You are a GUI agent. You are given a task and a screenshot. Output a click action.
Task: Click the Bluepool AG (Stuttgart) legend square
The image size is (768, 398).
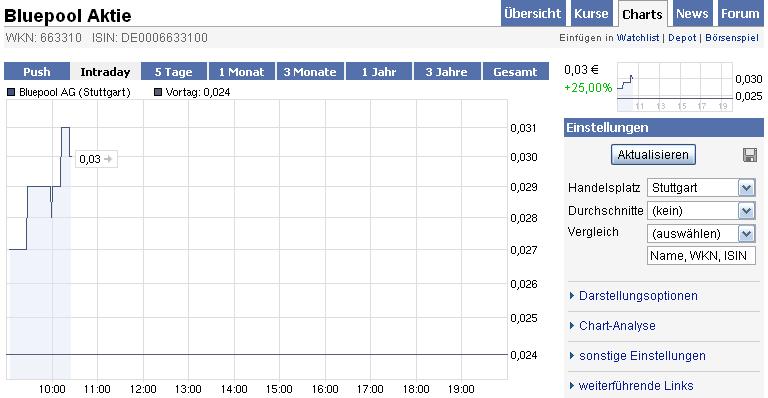click(11, 92)
